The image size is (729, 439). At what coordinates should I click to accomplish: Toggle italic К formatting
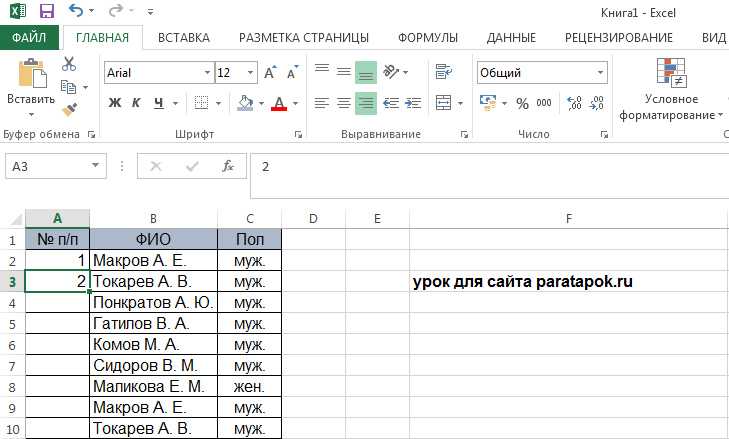(136, 103)
